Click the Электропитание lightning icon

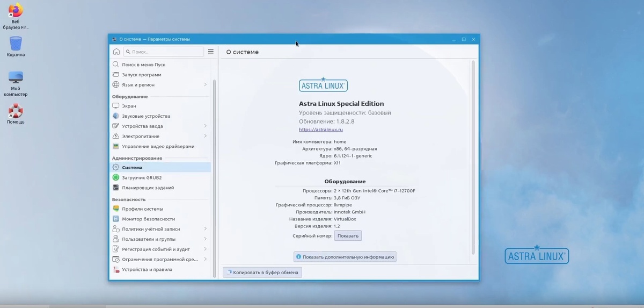(x=116, y=136)
